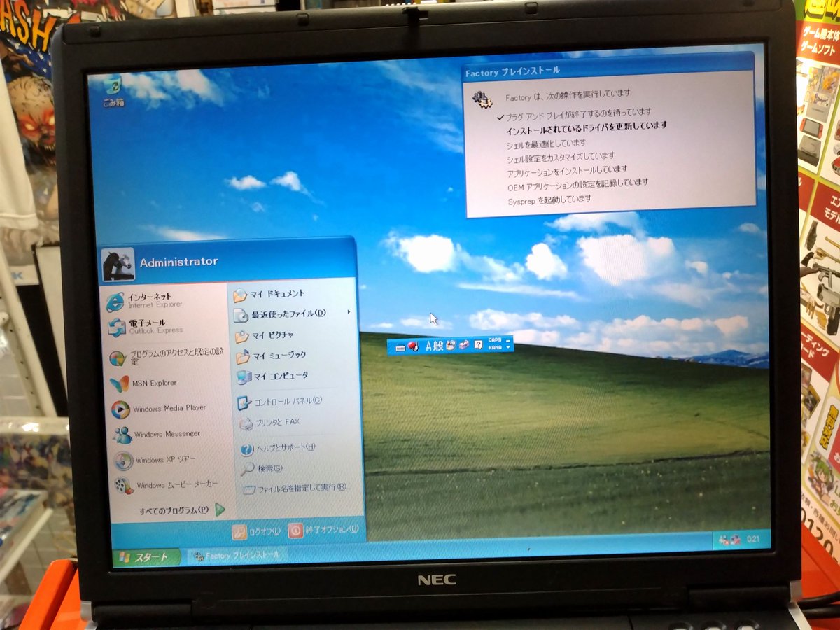This screenshot has width=840, height=630.
Task: Click the Administrator user picture
Action: point(118,265)
